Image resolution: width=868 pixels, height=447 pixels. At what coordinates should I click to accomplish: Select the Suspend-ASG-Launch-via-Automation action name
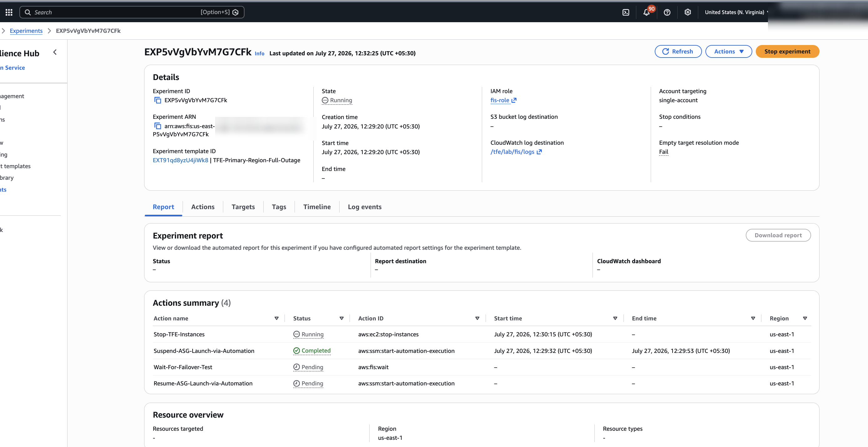pos(204,351)
